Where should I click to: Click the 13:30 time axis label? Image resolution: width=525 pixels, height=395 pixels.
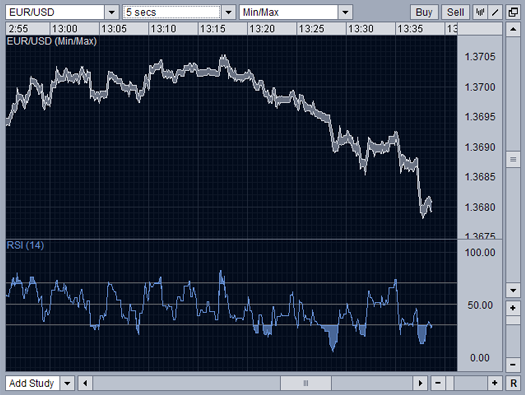pos(361,29)
